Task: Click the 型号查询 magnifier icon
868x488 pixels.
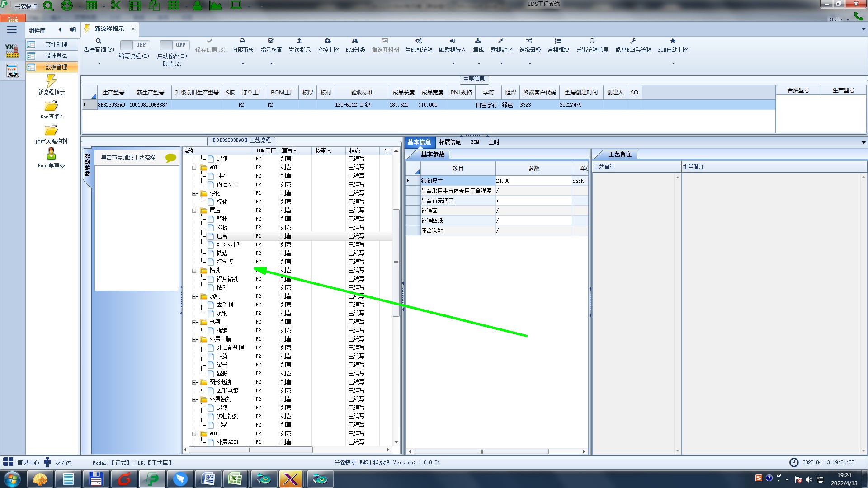Action: (x=99, y=41)
